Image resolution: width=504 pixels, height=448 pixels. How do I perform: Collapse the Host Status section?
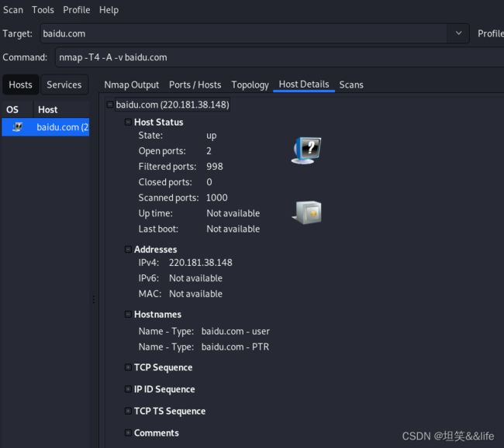128,122
